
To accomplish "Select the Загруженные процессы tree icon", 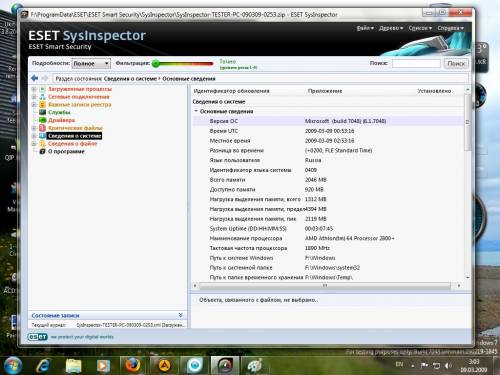I will pos(42,89).
